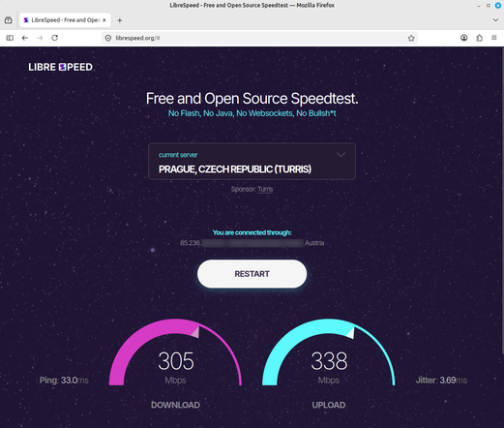Minimize the Firefox window
The width and height of the screenshot is (504, 428).
pos(479,6)
